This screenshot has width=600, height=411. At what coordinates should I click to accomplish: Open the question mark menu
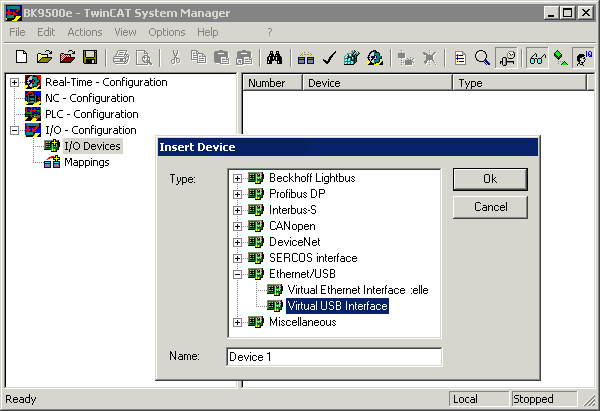pyautogui.click(x=270, y=32)
